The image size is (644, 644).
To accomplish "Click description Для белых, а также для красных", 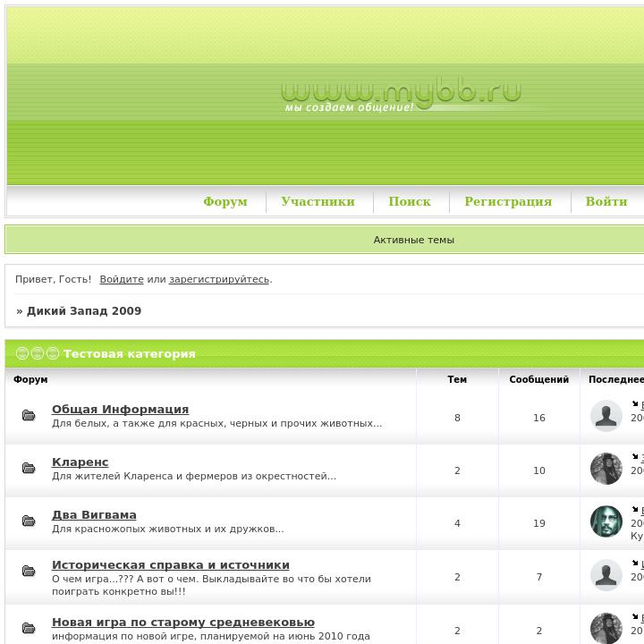I will tap(216, 423).
